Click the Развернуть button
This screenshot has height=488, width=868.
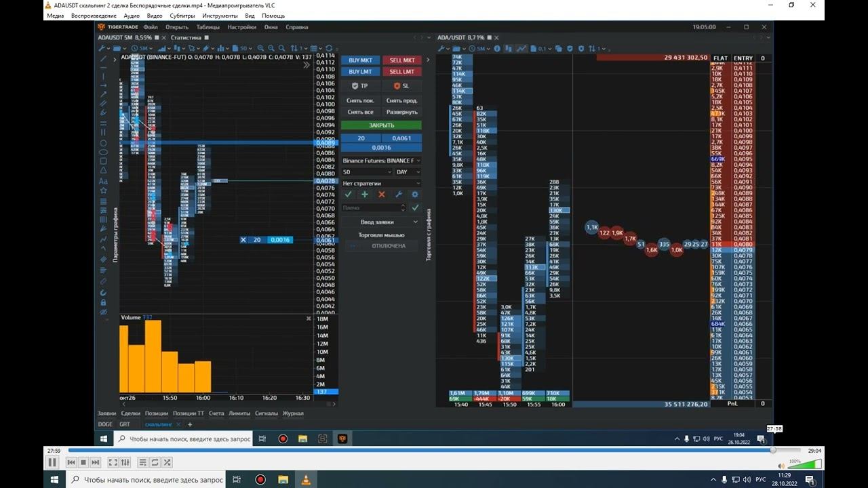pos(402,112)
